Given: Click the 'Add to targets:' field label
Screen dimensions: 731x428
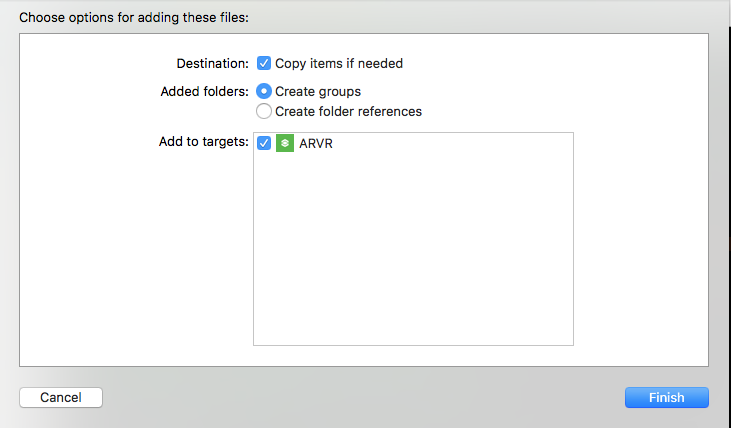Looking at the screenshot, I should coord(204,141).
